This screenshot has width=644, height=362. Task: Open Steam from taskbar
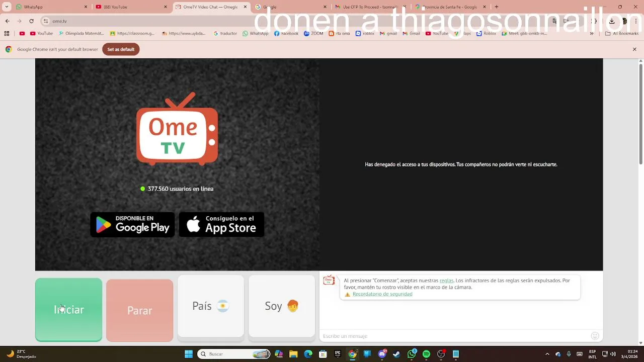[x=396, y=354]
